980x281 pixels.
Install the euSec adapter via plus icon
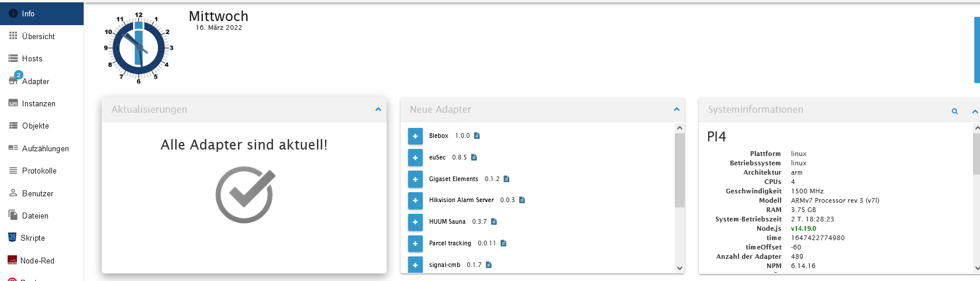(x=415, y=158)
